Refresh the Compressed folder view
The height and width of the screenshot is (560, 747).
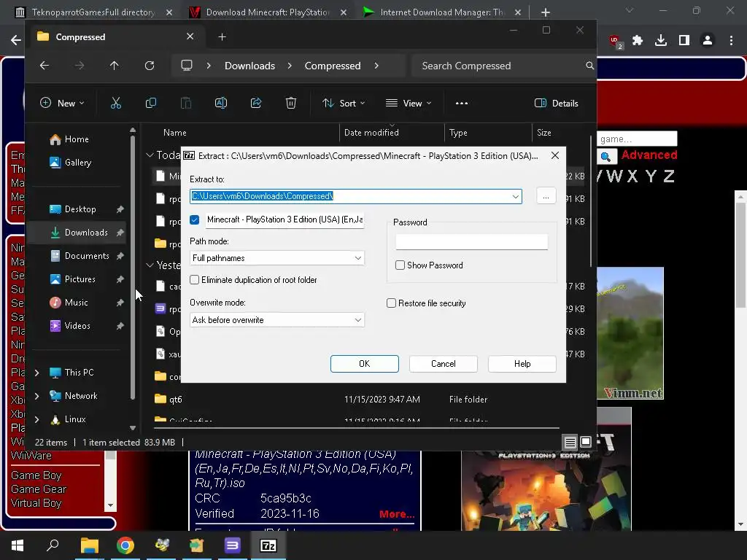pos(150,66)
